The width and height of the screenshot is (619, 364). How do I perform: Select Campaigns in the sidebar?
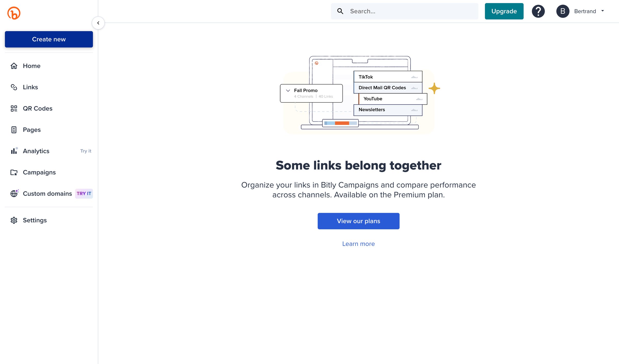coord(49,172)
